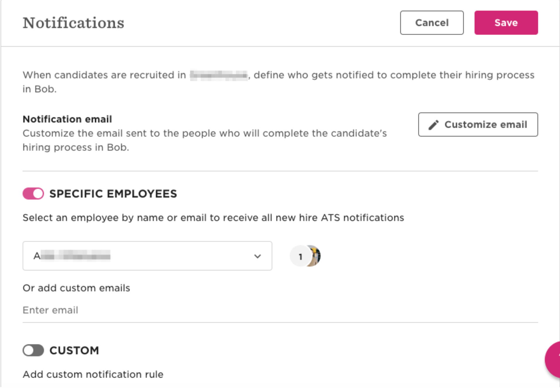Click the employee count badge showing 1
The width and height of the screenshot is (560, 392).
(x=300, y=256)
